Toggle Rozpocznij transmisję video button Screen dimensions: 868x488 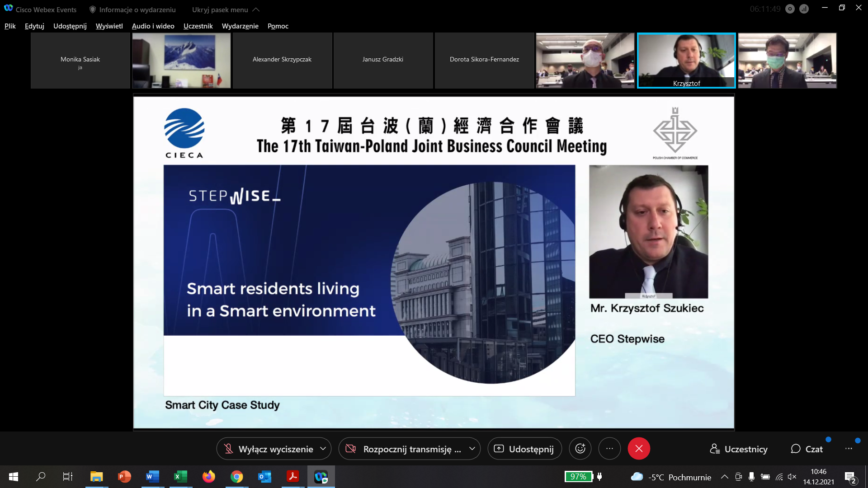(403, 449)
